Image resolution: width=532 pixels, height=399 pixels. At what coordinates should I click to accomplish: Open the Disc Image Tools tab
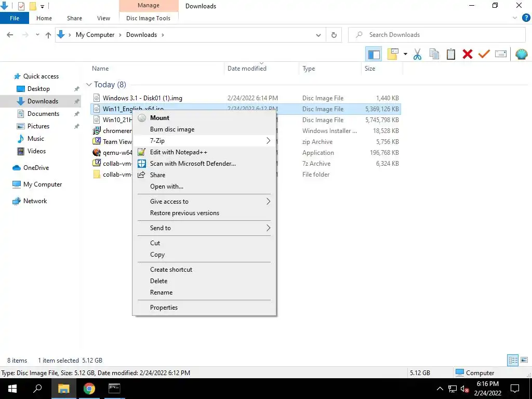click(x=148, y=18)
